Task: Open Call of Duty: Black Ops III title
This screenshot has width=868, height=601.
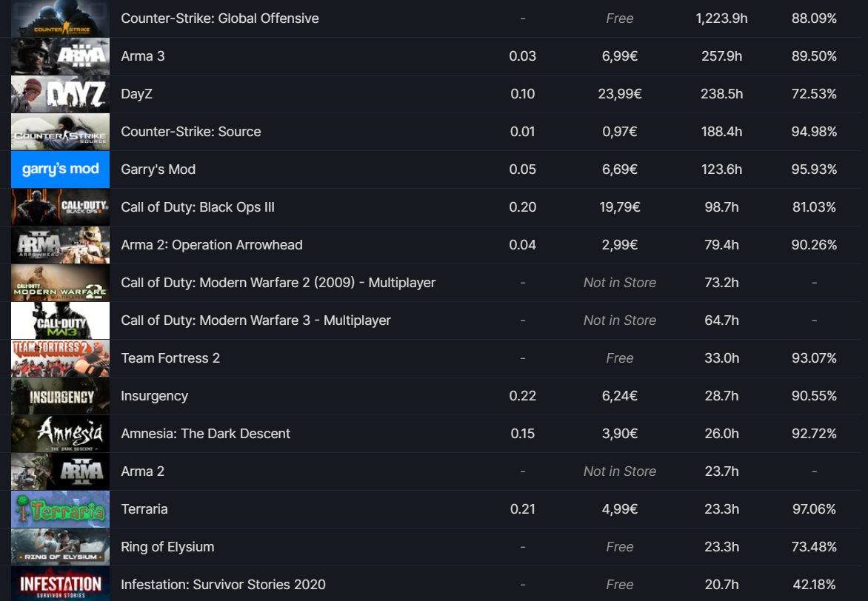Action: [198, 207]
